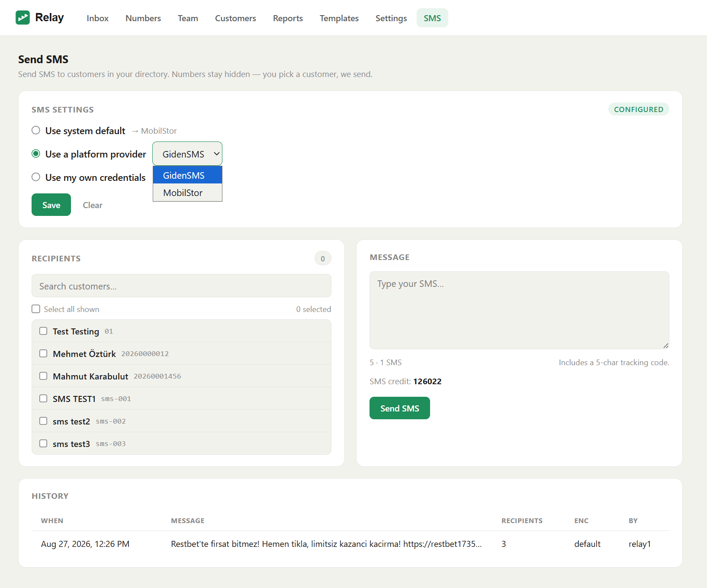
Task: Click the SMS credit value 126022
Action: 427,381
